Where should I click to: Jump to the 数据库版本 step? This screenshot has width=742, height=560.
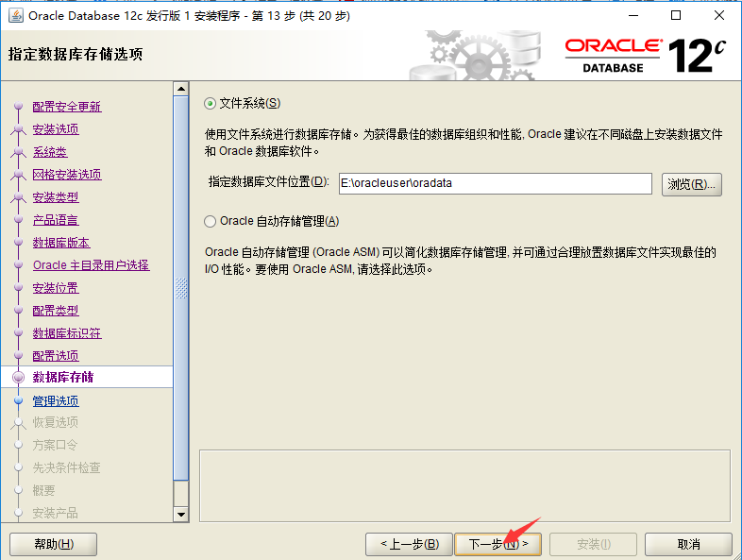pos(61,243)
